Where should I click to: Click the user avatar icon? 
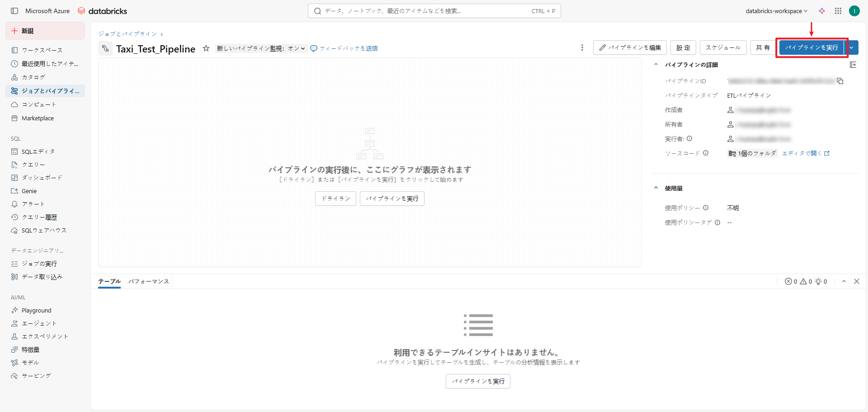click(x=854, y=11)
